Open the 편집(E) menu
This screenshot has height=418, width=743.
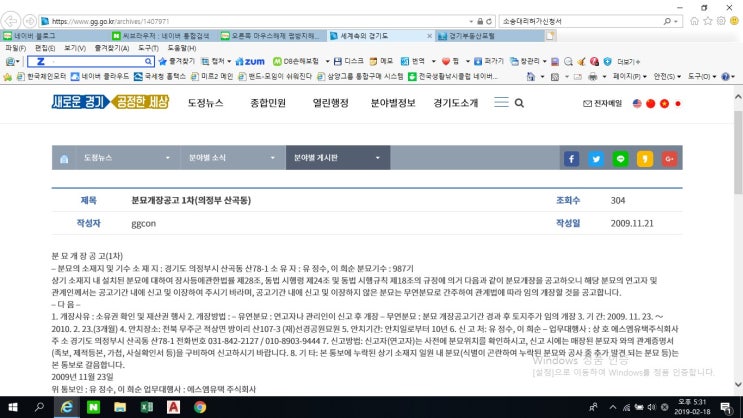point(45,48)
